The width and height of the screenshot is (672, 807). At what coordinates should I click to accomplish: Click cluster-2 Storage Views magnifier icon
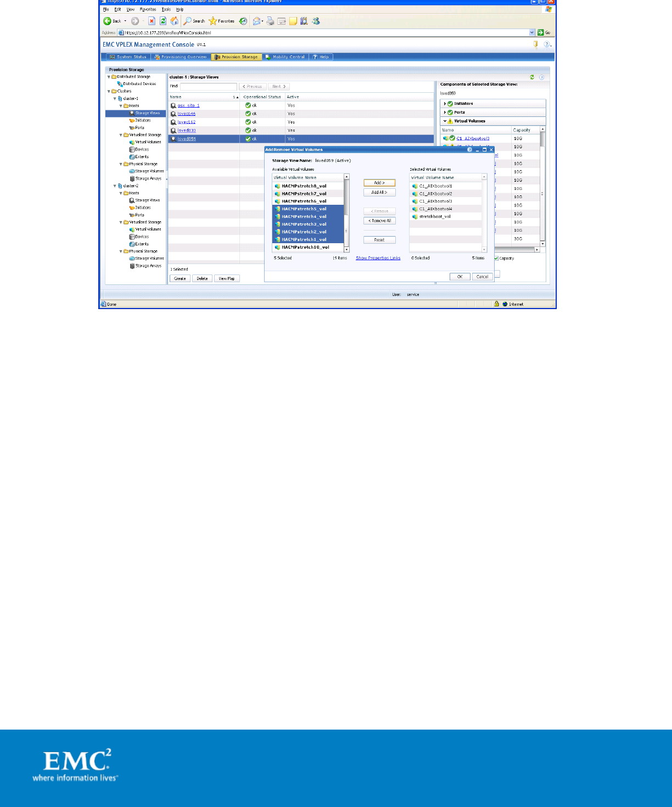132,200
